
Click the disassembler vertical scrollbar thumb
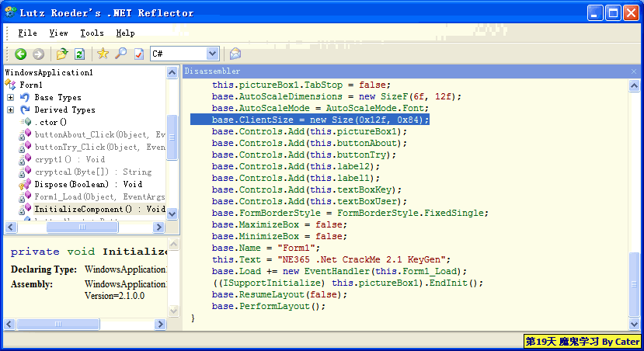634,284
